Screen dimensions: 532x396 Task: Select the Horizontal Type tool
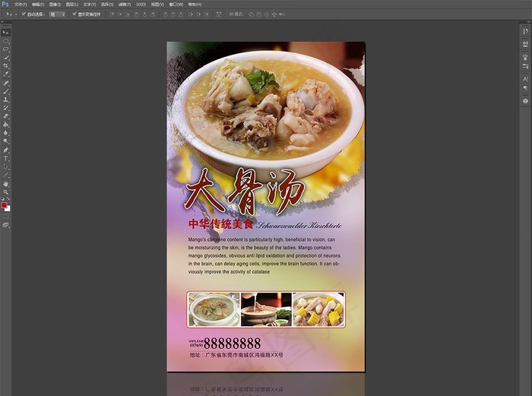point(6,158)
